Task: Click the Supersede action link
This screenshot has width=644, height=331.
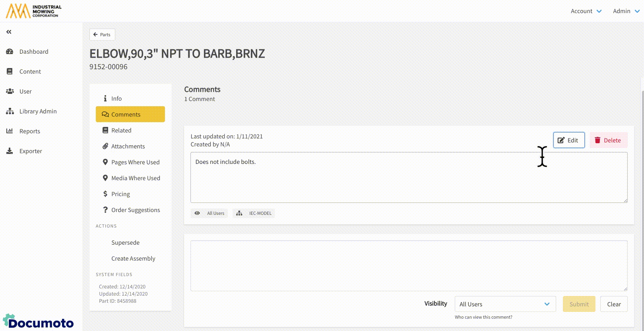Action: click(125, 243)
